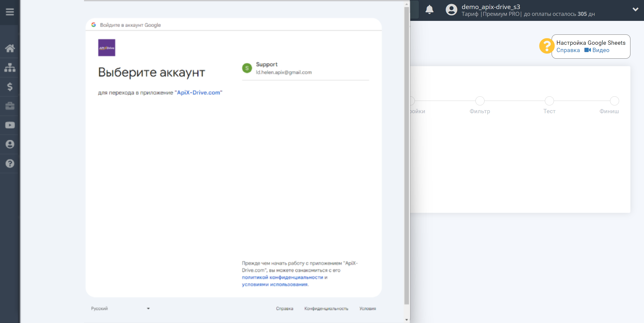
Task: Select the Финиш step circle
Action: [x=614, y=101]
